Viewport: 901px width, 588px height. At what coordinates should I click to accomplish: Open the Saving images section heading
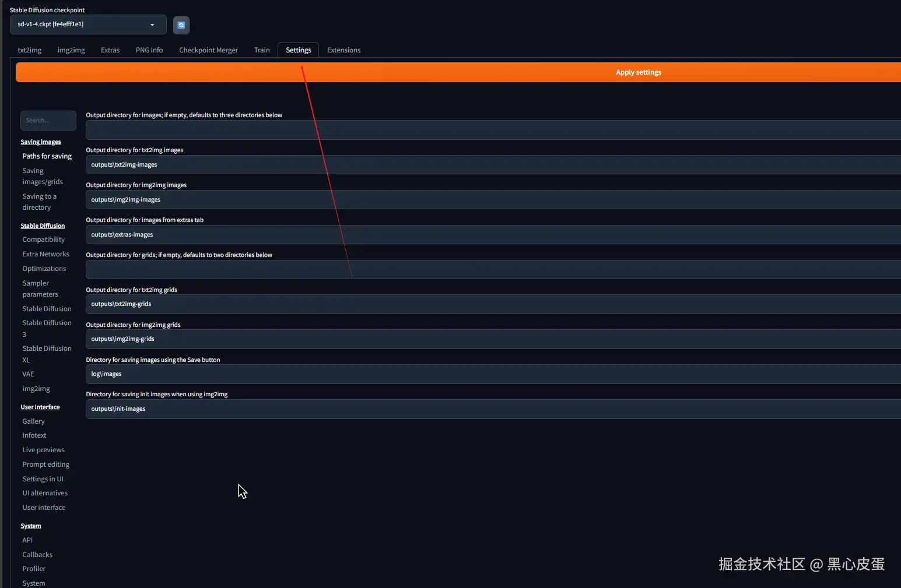41,142
